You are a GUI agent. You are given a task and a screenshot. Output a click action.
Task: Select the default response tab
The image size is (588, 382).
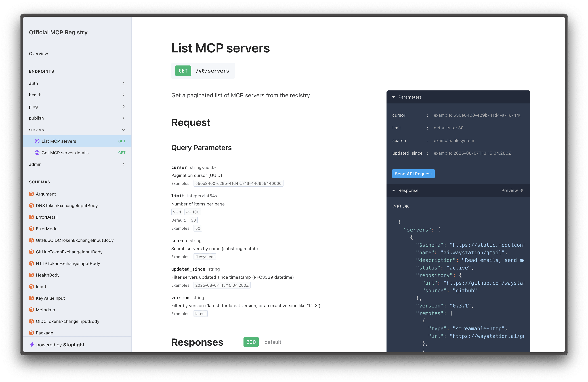click(x=273, y=342)
